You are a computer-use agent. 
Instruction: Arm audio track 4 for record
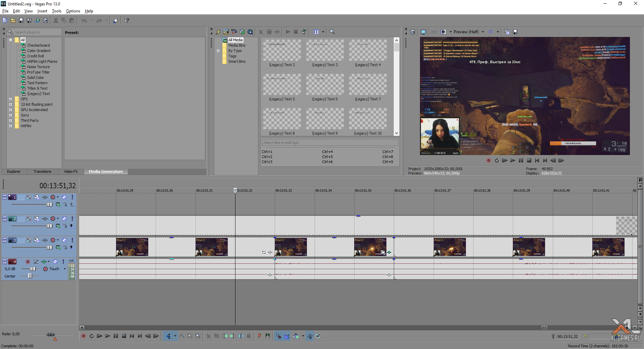[x=28, y=262]
